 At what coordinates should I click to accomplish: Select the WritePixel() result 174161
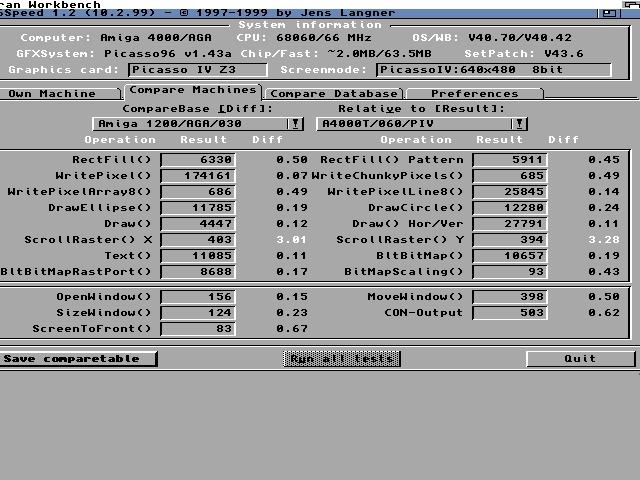click(x=198, y=176)
